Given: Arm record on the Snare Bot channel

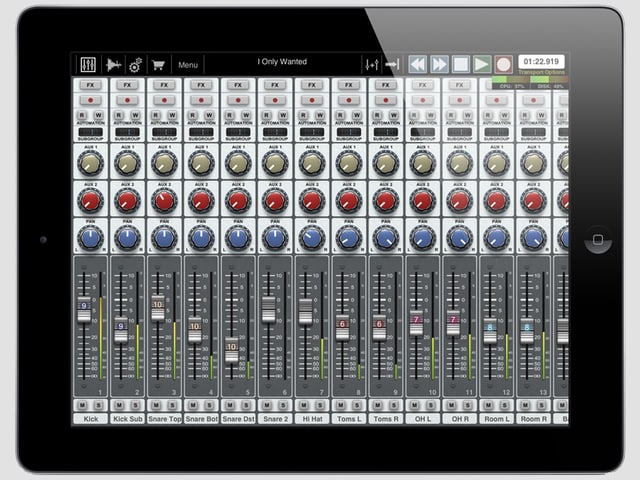Looking at the screenshot, I should point(201,100).
